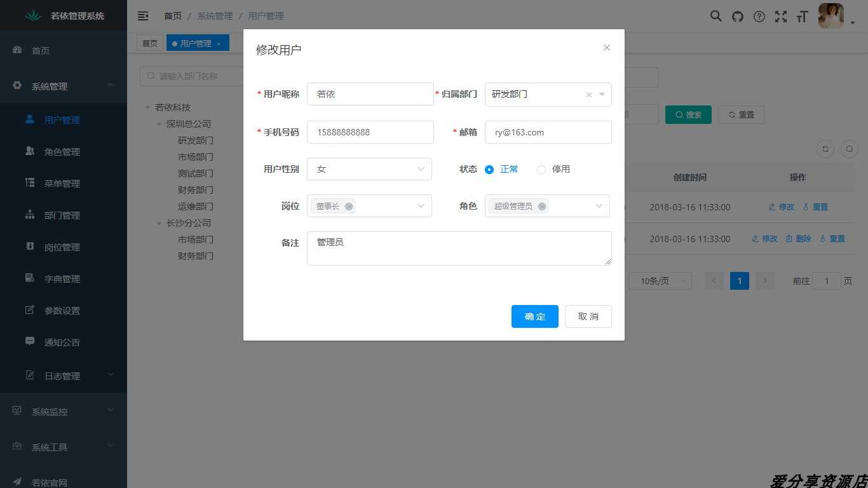The width and height of the screenshot is (868, 488).
Task: Open the header search magnifier icon
Action: (716, 17)
